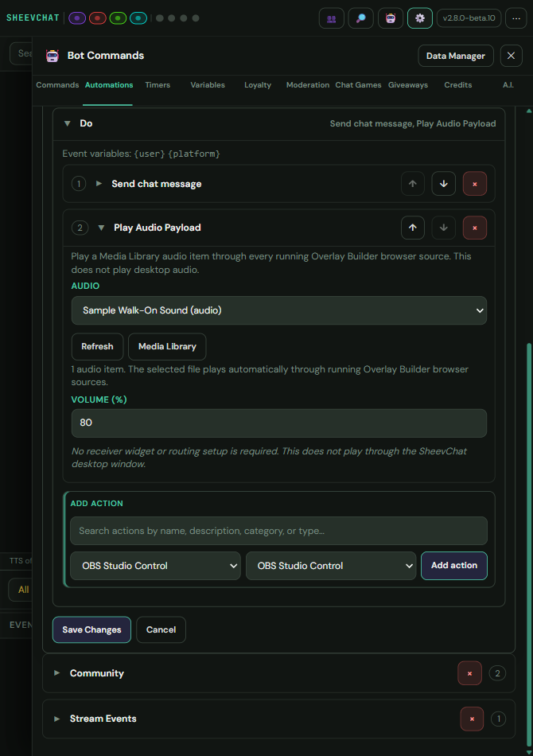Screen dimensions: 533x756
Task: Click the Volume (%) input field
Action: (x=279, y=423)
